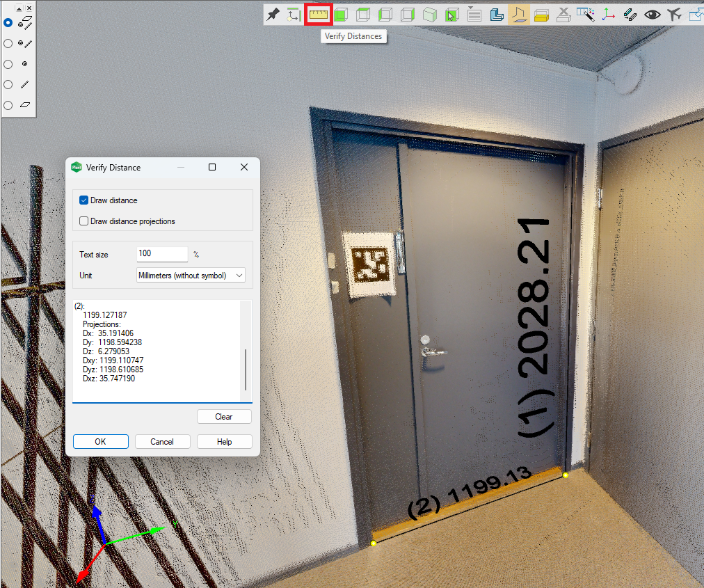Click the magic wand toolbar icon

[x=586, y=14]
